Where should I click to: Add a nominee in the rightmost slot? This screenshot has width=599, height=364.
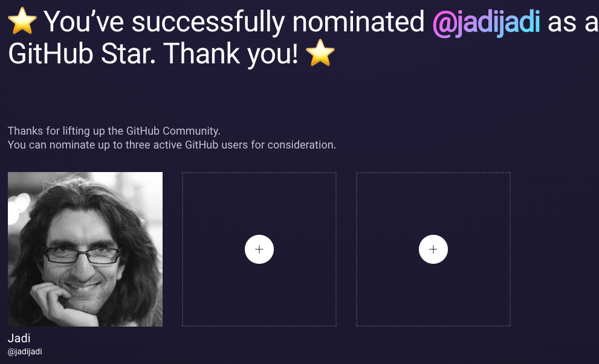click(433, 249)
